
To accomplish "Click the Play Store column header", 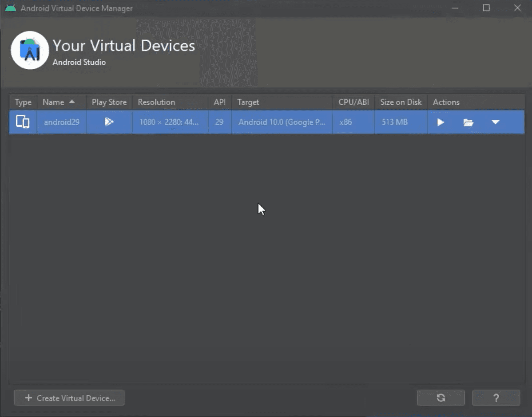I will click(x=109, y=102).
